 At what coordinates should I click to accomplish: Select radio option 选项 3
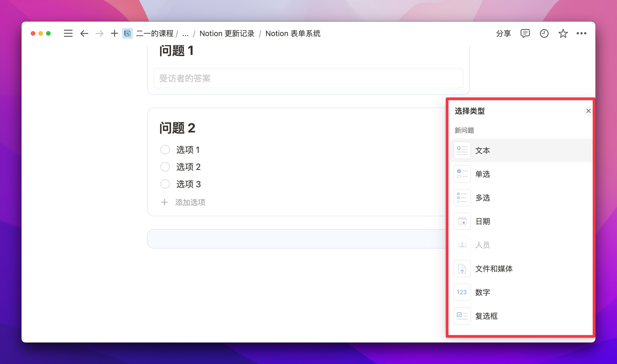click(x=165, y=184)
